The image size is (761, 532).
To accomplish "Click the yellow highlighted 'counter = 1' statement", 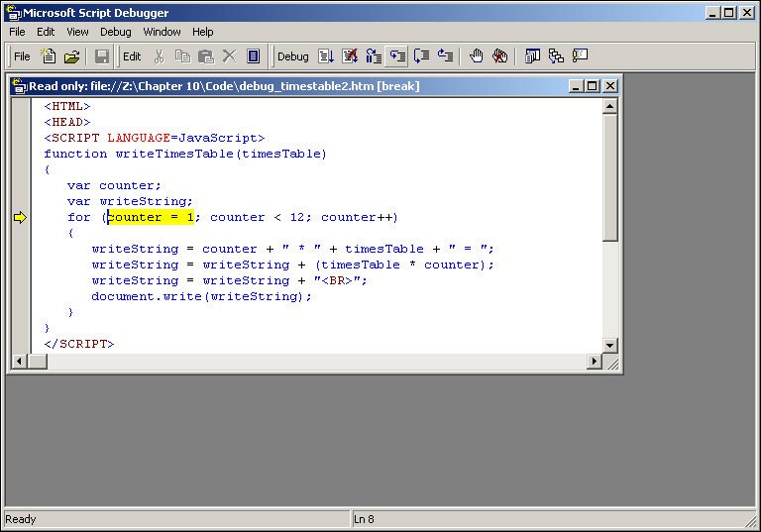I will click(151, 217).
